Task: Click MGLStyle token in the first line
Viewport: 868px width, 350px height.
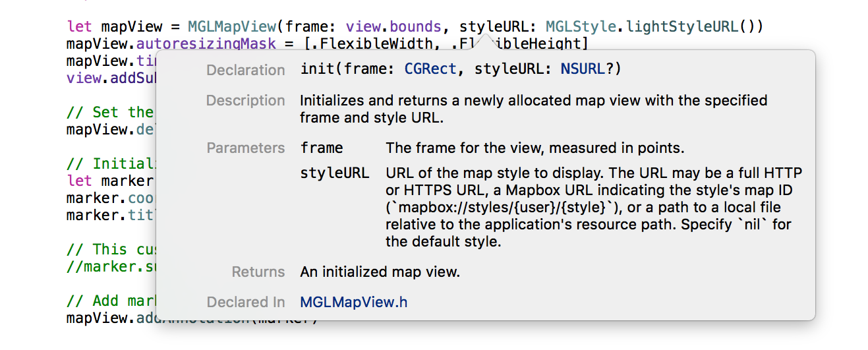Action: click(x=581, y=27)
